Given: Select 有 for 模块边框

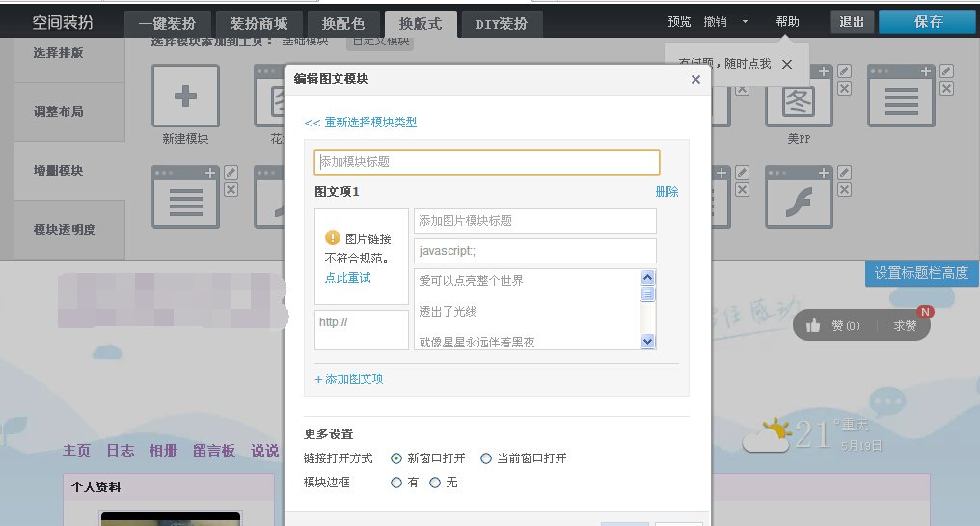Looking at the screenshot, I should [x=396, y=483].
